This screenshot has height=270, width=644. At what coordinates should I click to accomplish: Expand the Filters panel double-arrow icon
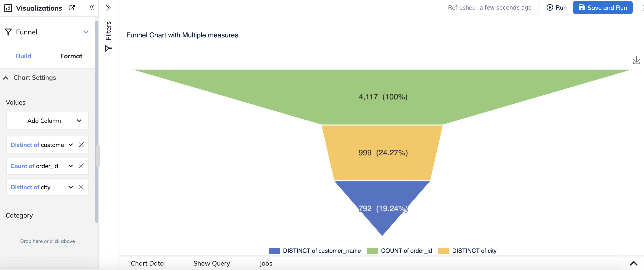pos(108,8)
